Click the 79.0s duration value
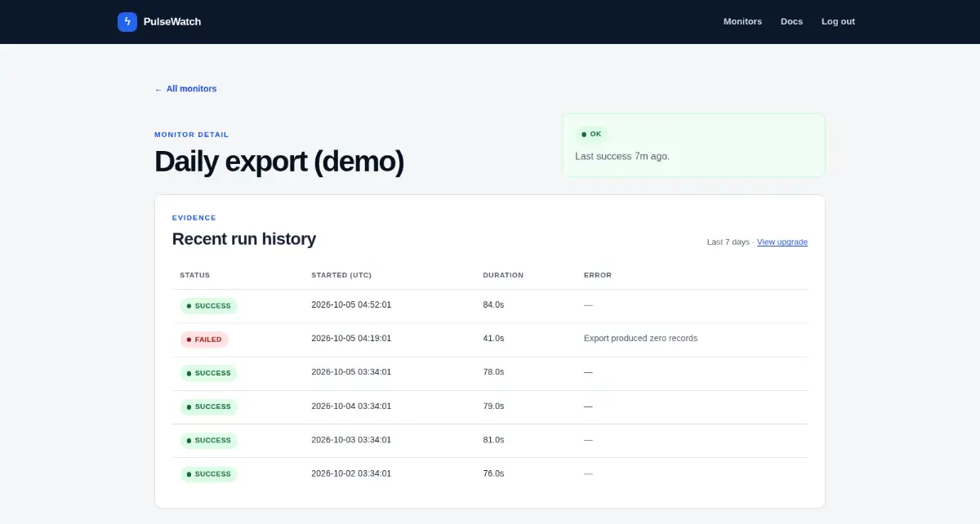The image size is (980, 524). pyautogui.click(x=493, y=406)
